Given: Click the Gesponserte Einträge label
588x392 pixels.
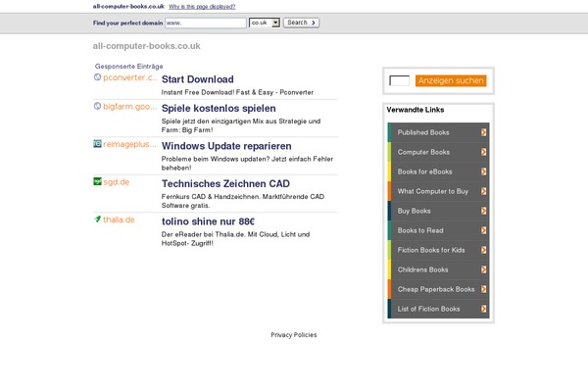Looking at the screenshot, I should click(x=129, y=67).
